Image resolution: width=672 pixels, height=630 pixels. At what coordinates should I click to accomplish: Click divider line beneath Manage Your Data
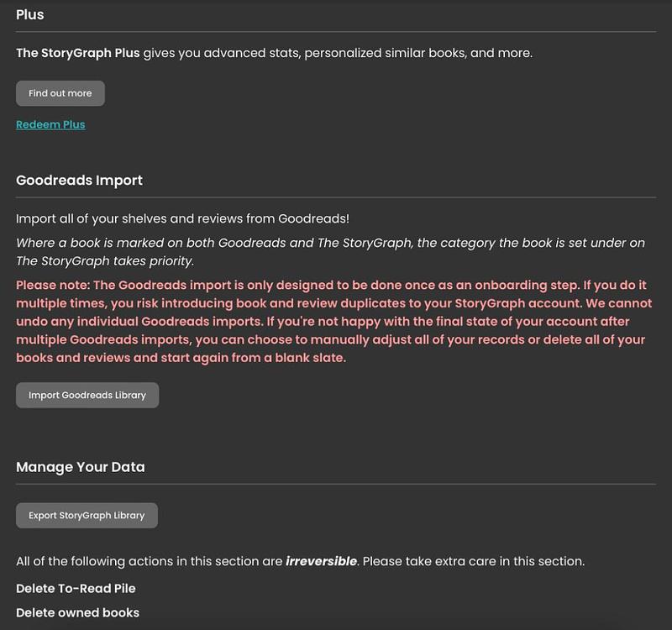point(336,484)
